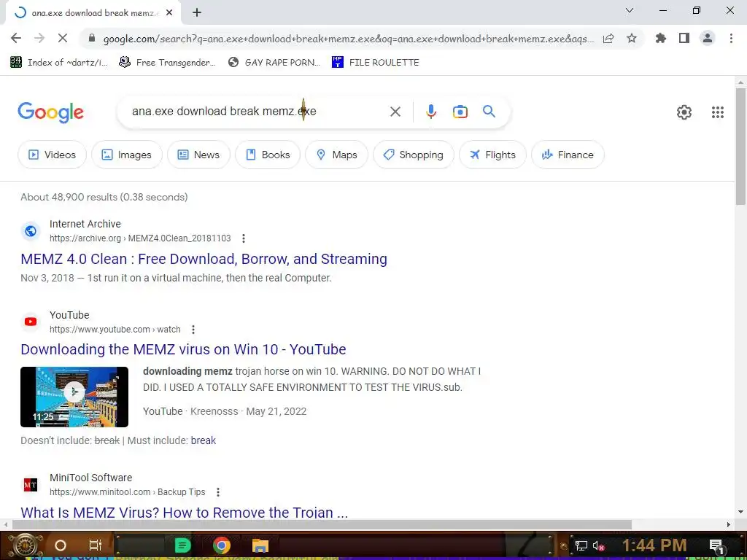Click the MiniTool Software site name
Image resolution: width=747 pixels, height=560 pixels.
[x=91, y=478]
